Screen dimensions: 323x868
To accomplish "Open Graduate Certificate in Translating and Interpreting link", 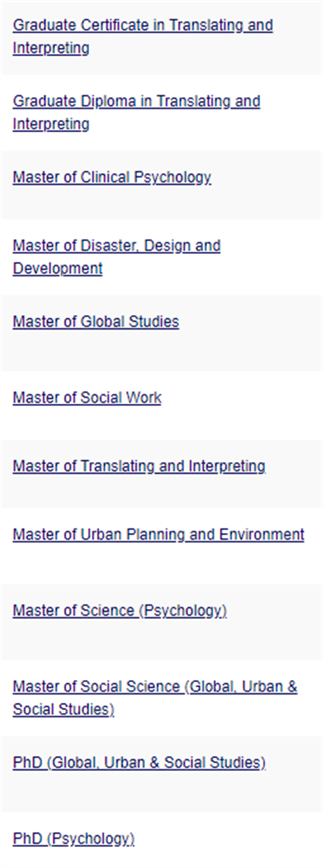I will point(143,36).
